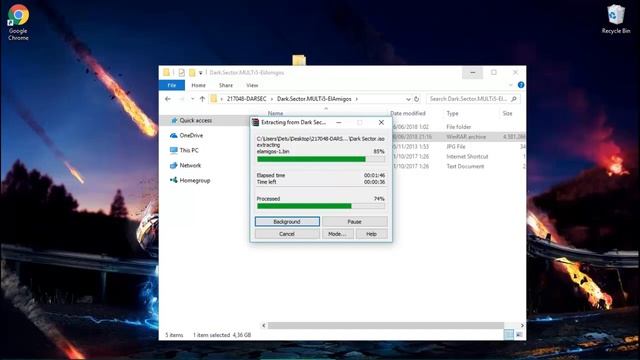Select Quick access in navigation pane
This screenshot has height=360, width=640.
(196, 120)
